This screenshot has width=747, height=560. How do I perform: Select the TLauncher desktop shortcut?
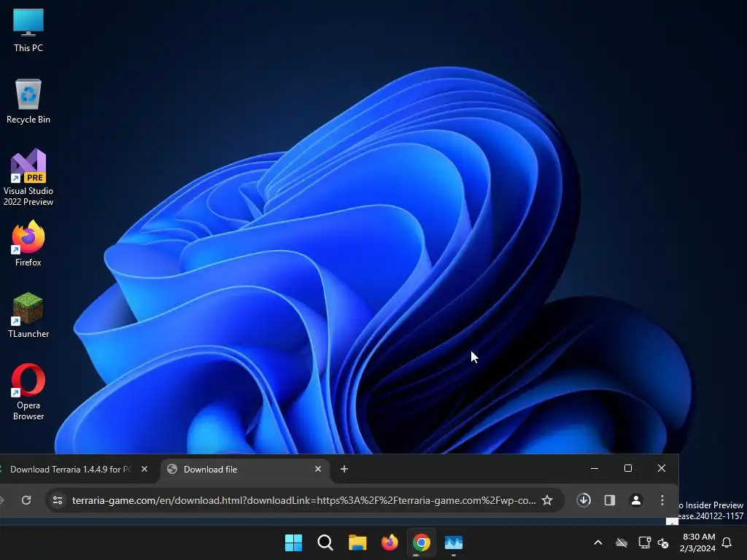(x=28, y=315)
